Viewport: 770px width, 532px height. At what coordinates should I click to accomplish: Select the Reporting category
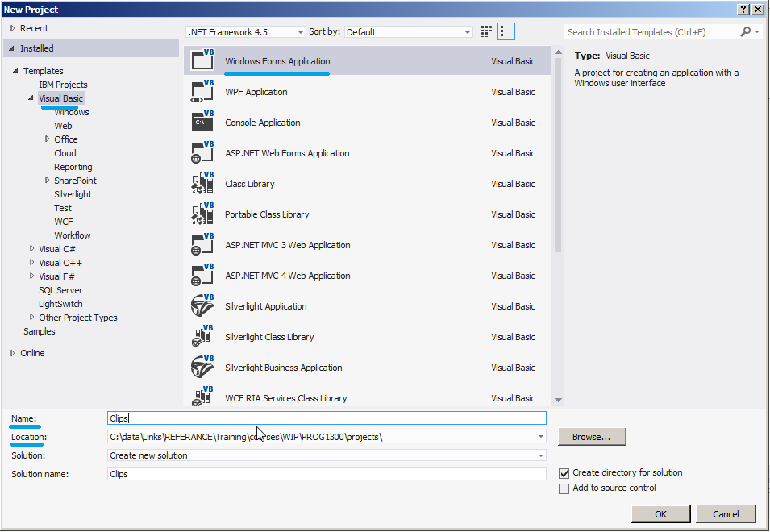73,167
